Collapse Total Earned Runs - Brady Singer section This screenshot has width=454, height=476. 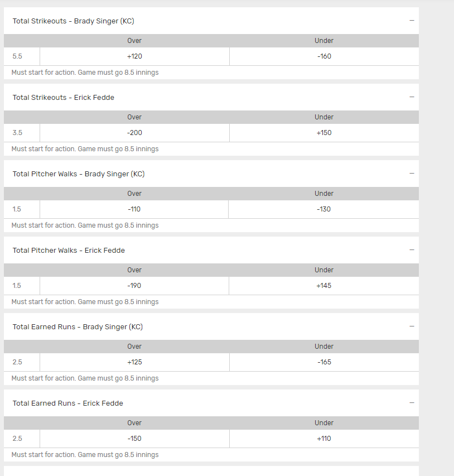[x=412, y=326]
